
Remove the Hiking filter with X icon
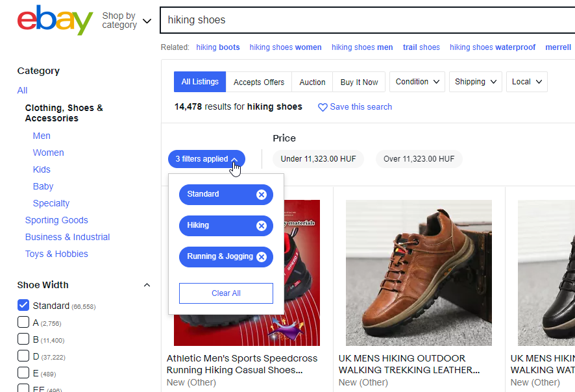pyautogui.click(x=261, y=226)
